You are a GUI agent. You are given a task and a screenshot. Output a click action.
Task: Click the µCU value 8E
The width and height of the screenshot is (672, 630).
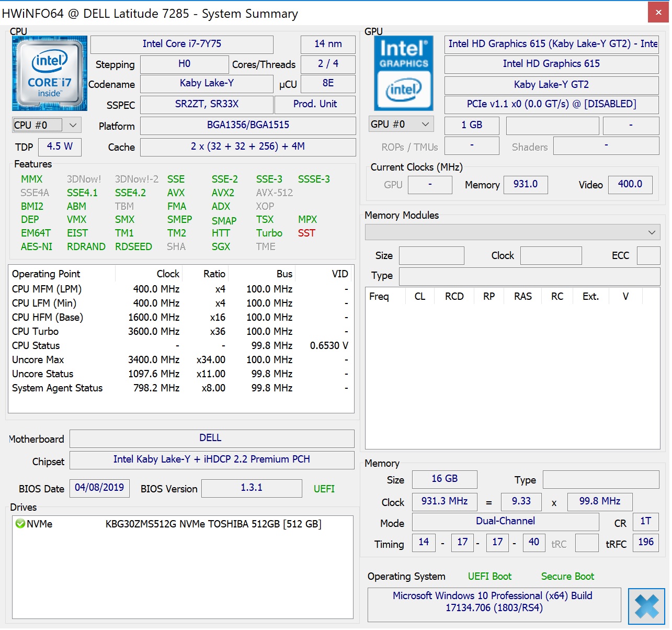tap(328, 83)
